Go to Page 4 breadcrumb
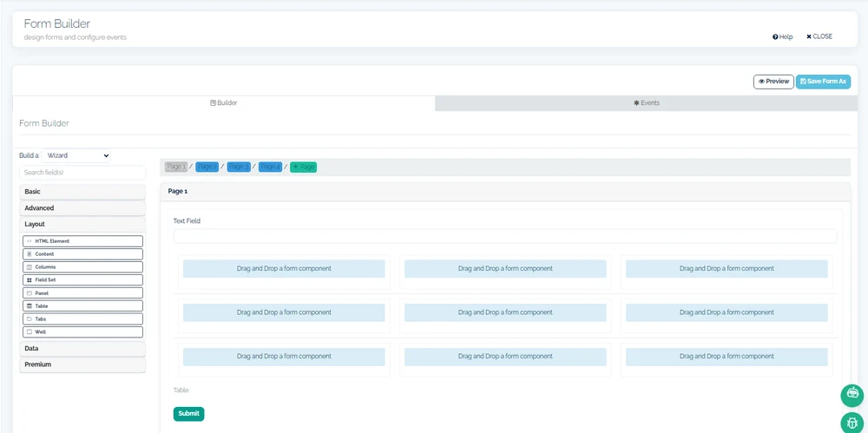Image resolution: width=868 pixels, height=433 pixels. (270, 167)
